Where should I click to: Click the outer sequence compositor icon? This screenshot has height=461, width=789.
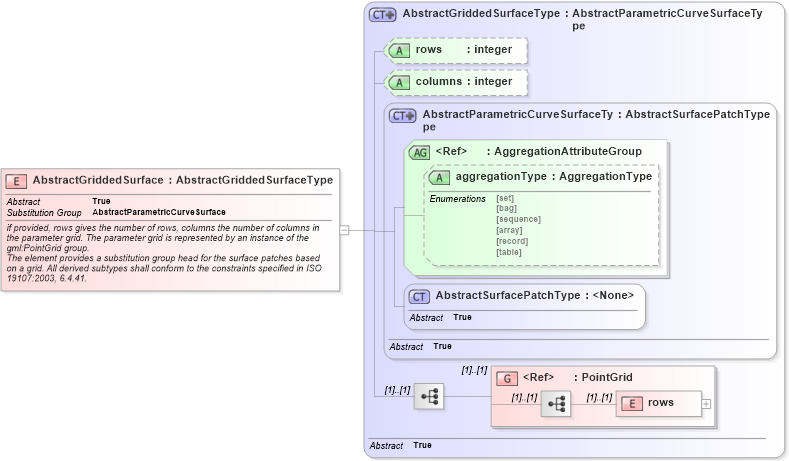point(429,397)
